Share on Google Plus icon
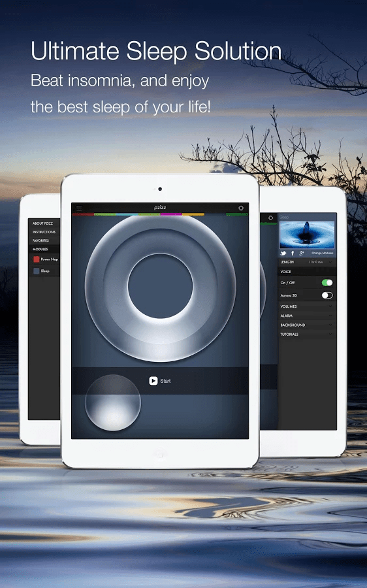This screenshot has width=367, height=588. 302,253
